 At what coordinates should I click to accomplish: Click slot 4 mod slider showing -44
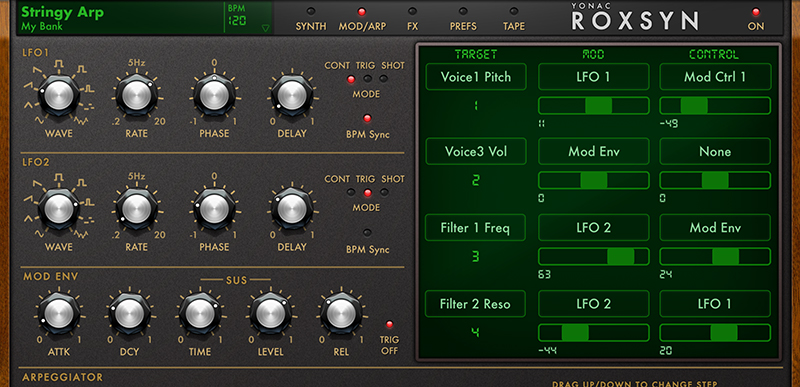coord(594,332)
